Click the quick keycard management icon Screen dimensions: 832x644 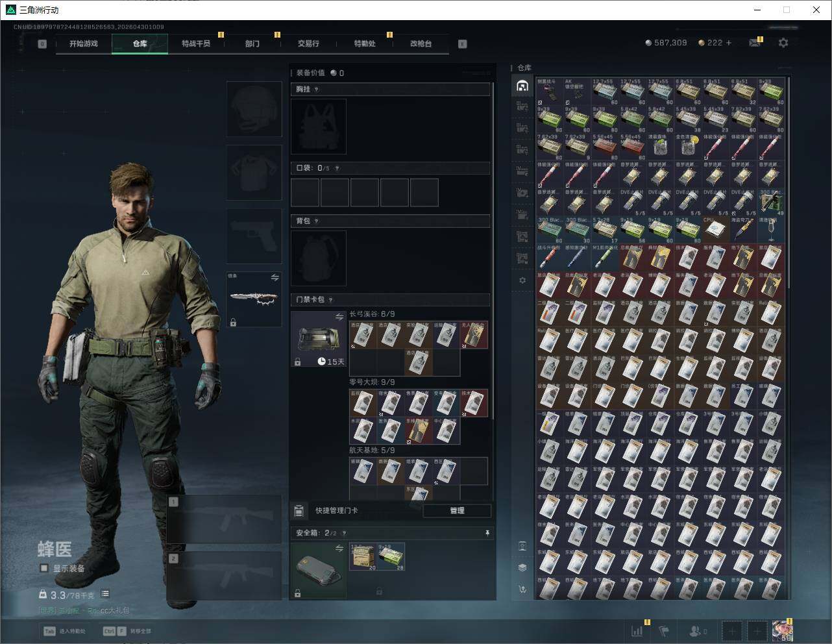point(299,511)
